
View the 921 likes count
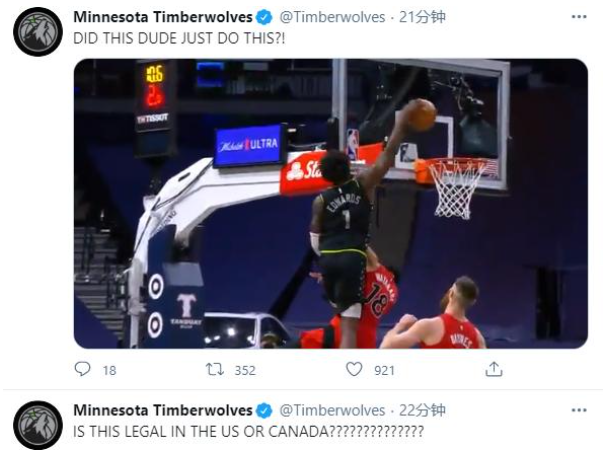[x=384, y=370]
